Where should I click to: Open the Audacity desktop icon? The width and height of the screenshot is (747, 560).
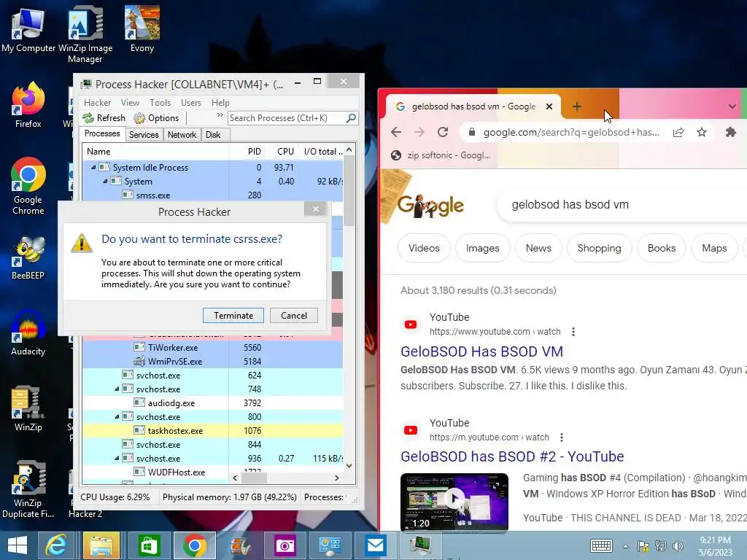28,332
